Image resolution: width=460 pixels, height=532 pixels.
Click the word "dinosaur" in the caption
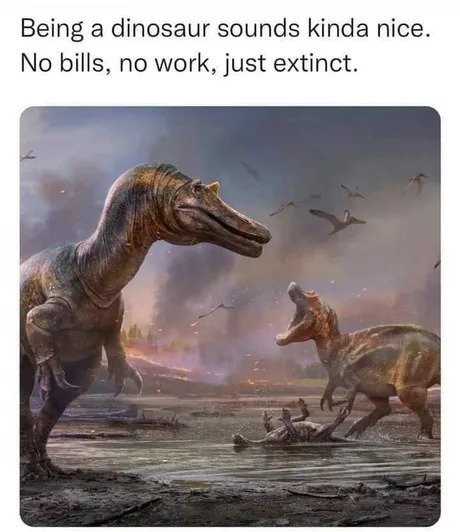tap(159, 29)
